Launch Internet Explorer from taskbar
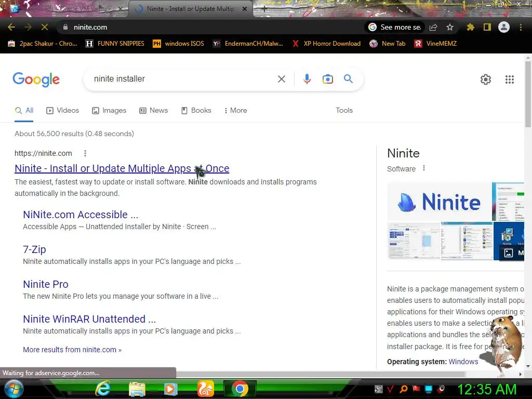Screen dimensions: 532x399 pos(103,389)
